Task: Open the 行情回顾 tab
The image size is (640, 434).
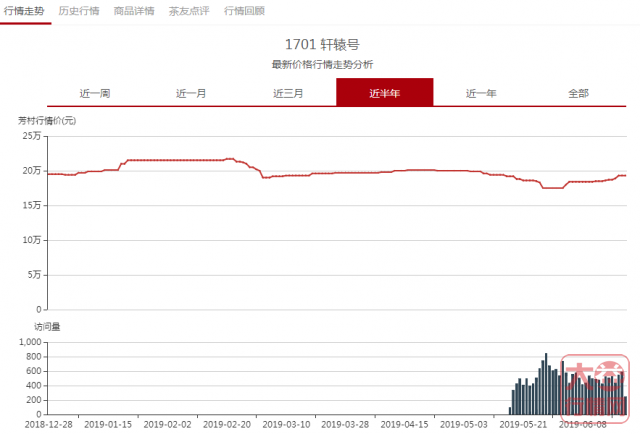Action: point(244,11)
